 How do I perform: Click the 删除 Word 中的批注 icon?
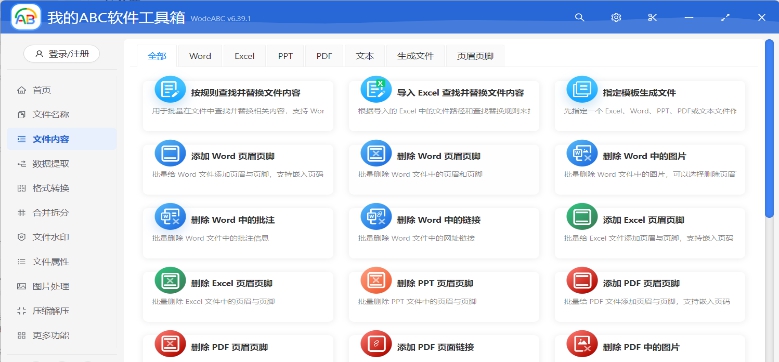point(170,217)
